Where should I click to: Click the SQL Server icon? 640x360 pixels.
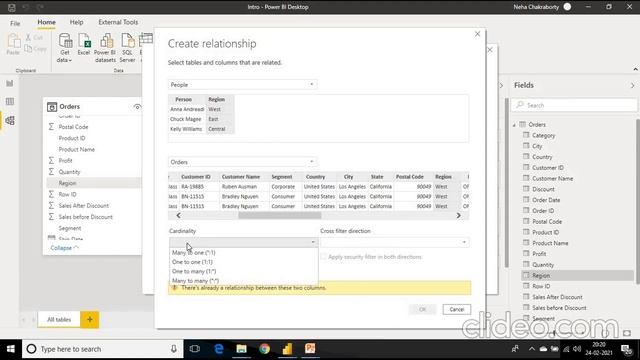click(x=127, y=41)
